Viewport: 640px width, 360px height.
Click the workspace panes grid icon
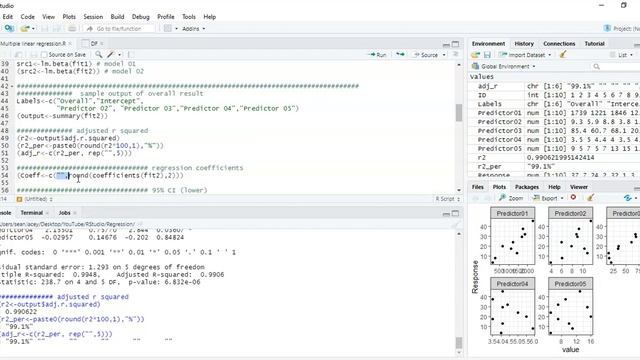click(167, 29)
